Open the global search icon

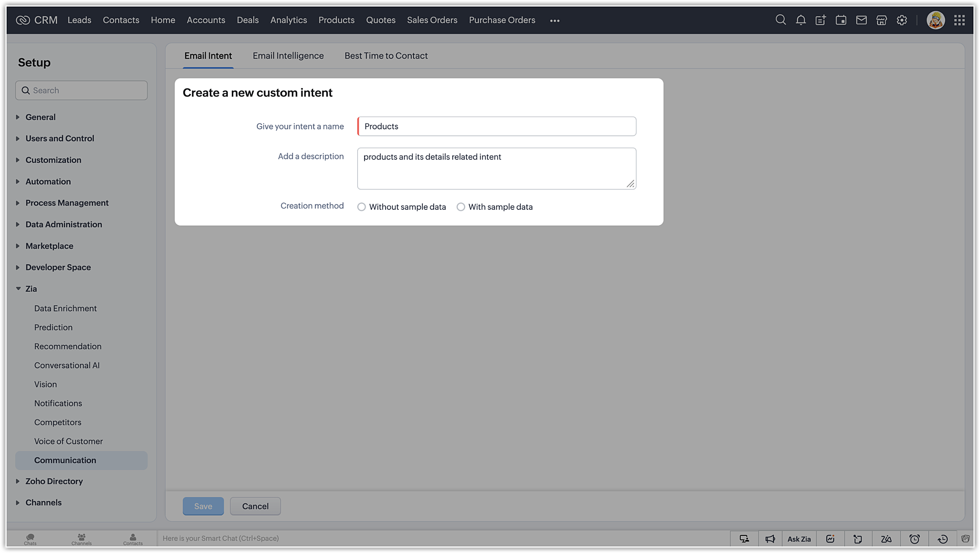pos(781,20)
